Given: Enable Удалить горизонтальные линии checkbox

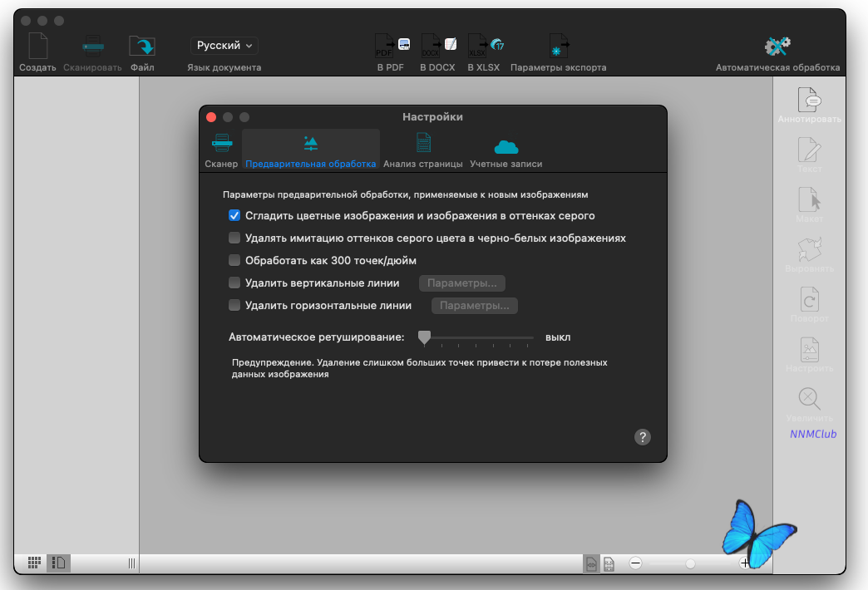Looking at the screenshot, I should [x=234, y=305].
